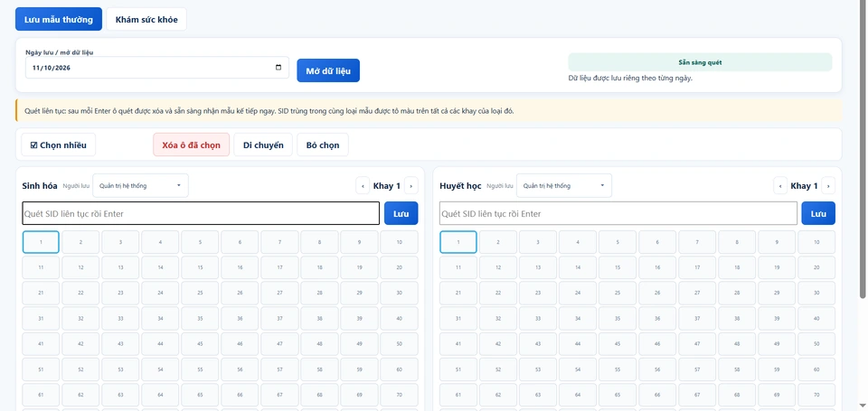Viewport: 868px width, 411px height.
Task: Click Lưu button in Sinh hóa panel
Action: click(x=401, y=213)
